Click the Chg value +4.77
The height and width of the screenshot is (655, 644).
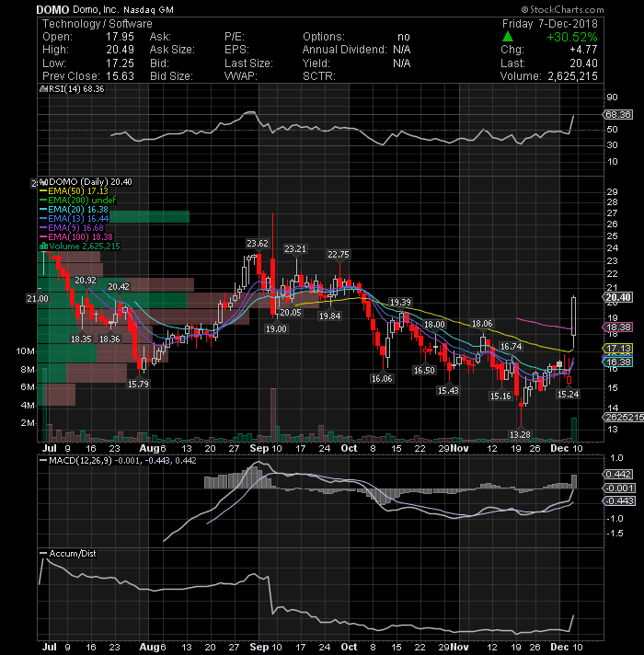point(583,50)
